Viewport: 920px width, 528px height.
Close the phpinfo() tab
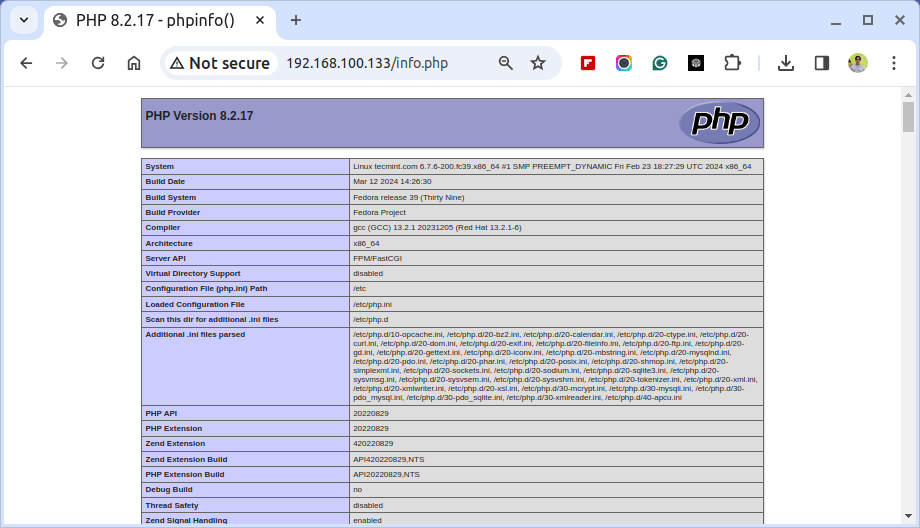pos(260,21)
